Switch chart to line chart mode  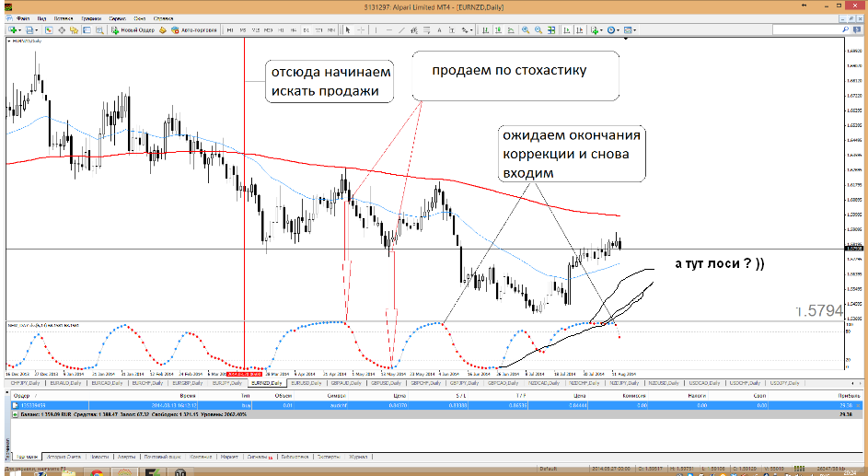click(511, 29)
